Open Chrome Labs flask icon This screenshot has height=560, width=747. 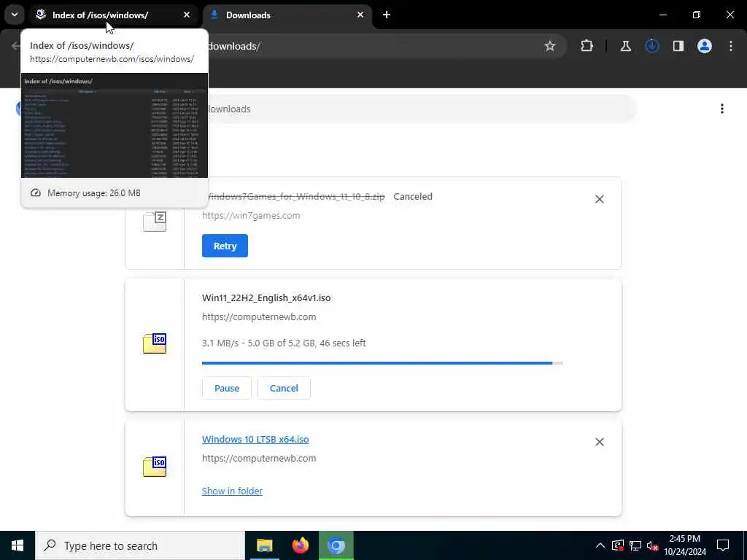[x=625, y=46]
